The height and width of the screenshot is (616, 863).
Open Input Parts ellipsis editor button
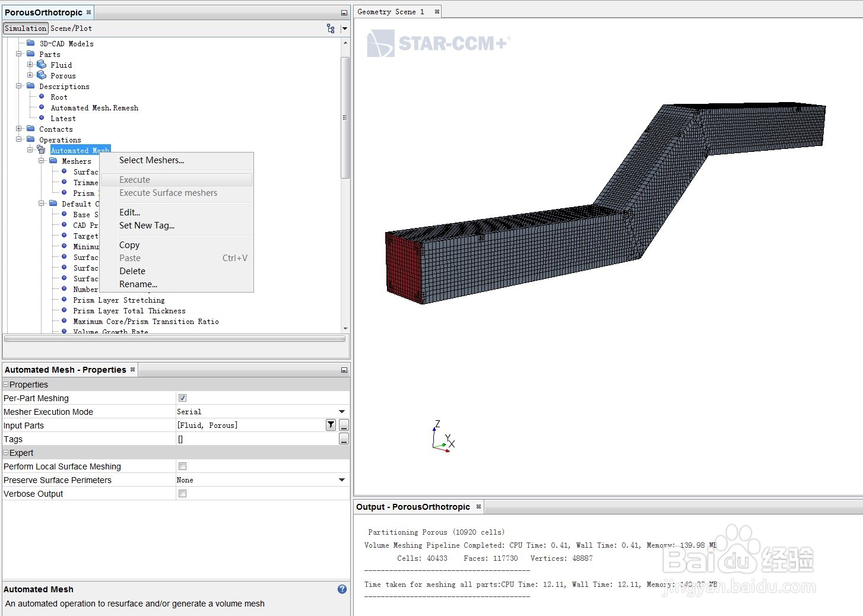pyautogui.click(x=344, y=425)
